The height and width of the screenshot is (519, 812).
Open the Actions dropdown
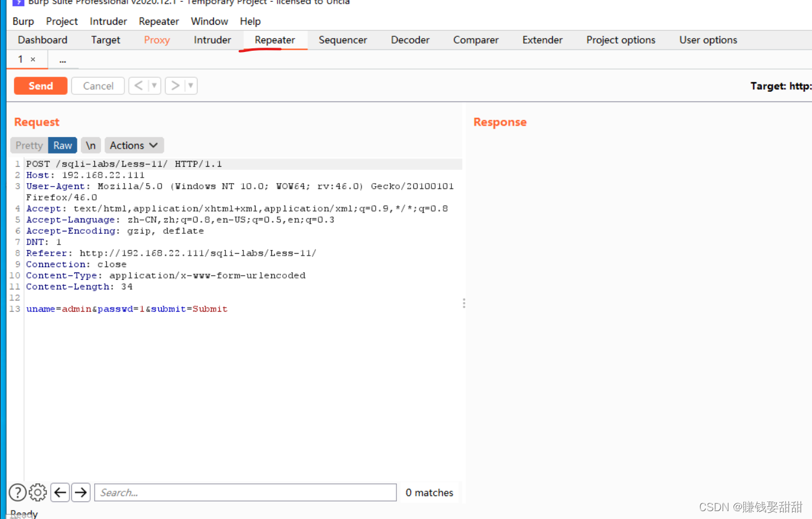pyautogui.click(x=134, y=145)
